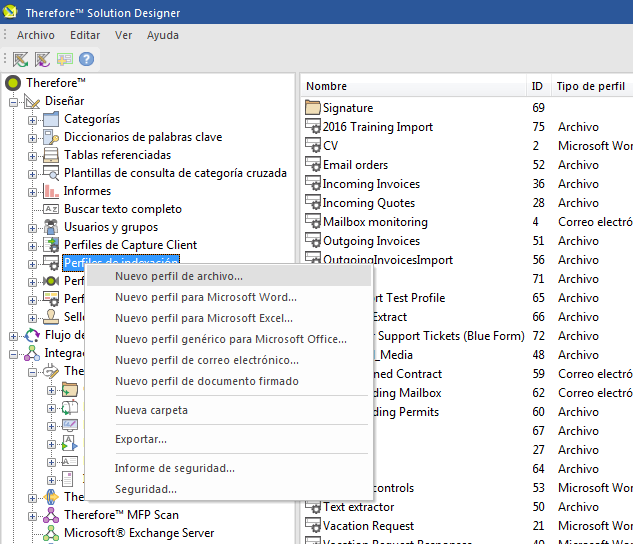The width and height of the screenshot is (633, 544).
Task: Expand the Flujo workflow node
Action: tap(13, 336)
